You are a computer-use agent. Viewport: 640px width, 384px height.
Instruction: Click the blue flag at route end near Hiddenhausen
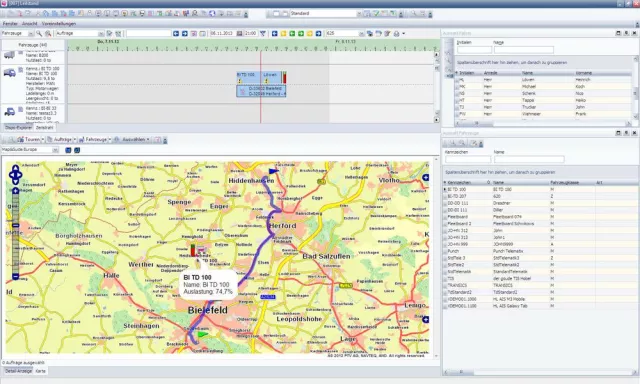(273, 171)
